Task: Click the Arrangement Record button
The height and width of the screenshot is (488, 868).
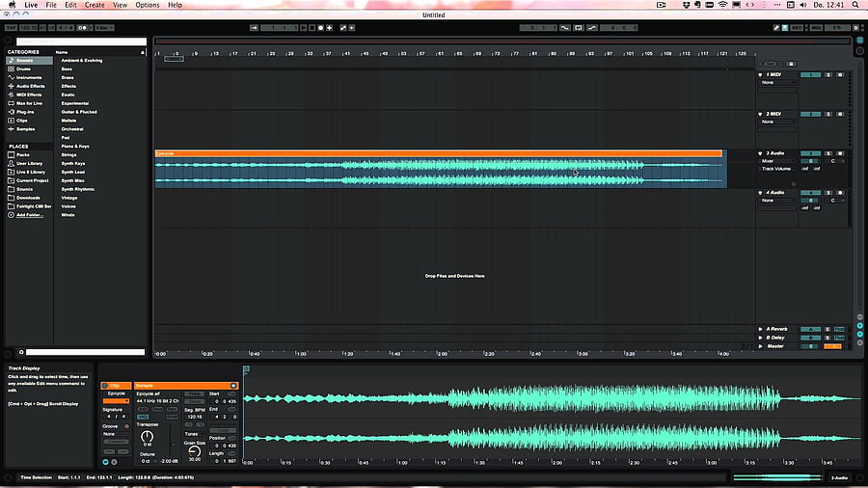Action: 320,28
